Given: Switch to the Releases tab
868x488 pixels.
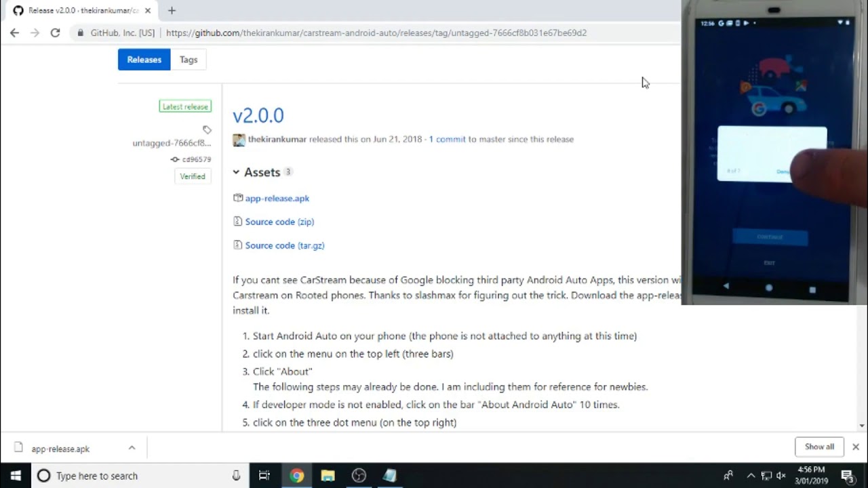Looking at the screenshot, I should [x=144, y=60].
